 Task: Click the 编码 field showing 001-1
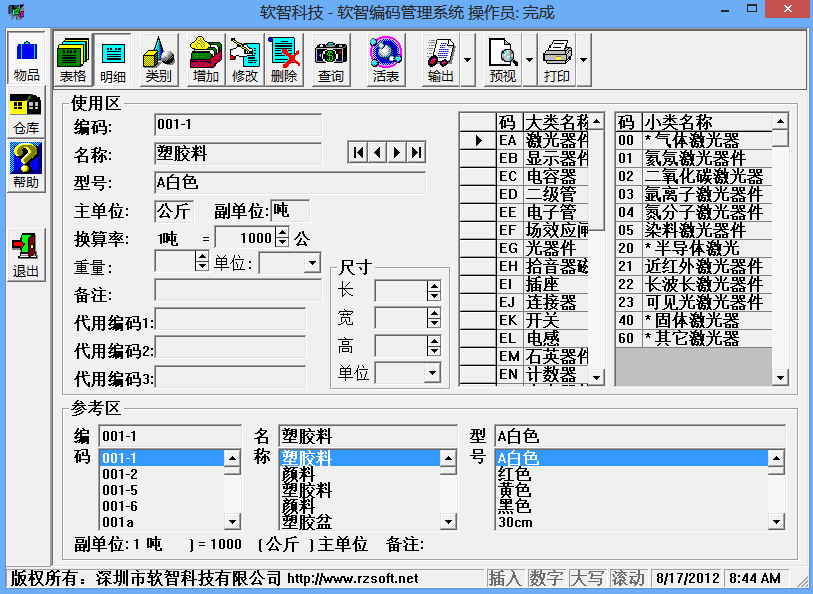coord(238,125)
